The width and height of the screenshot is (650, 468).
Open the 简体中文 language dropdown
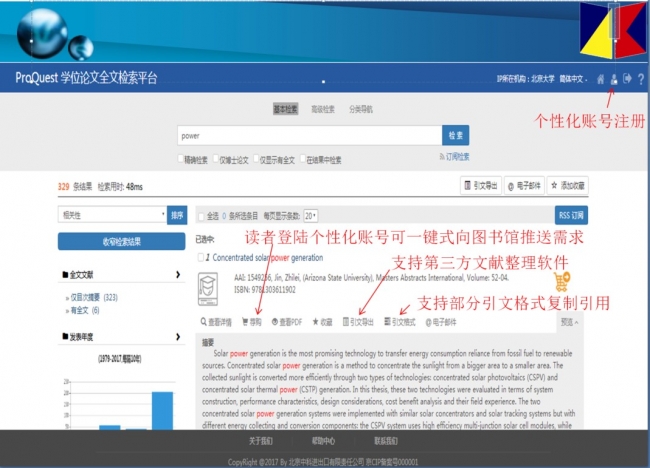(573, 79)
